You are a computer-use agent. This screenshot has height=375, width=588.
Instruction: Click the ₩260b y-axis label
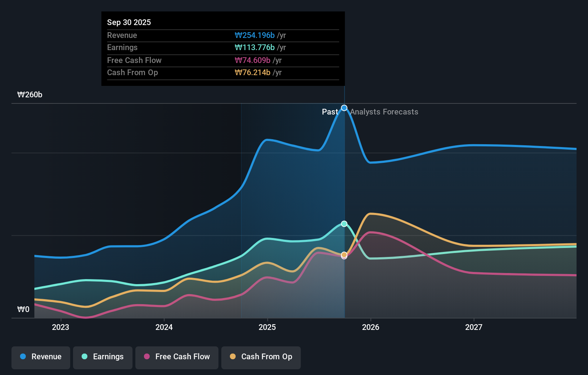point(30,95)
